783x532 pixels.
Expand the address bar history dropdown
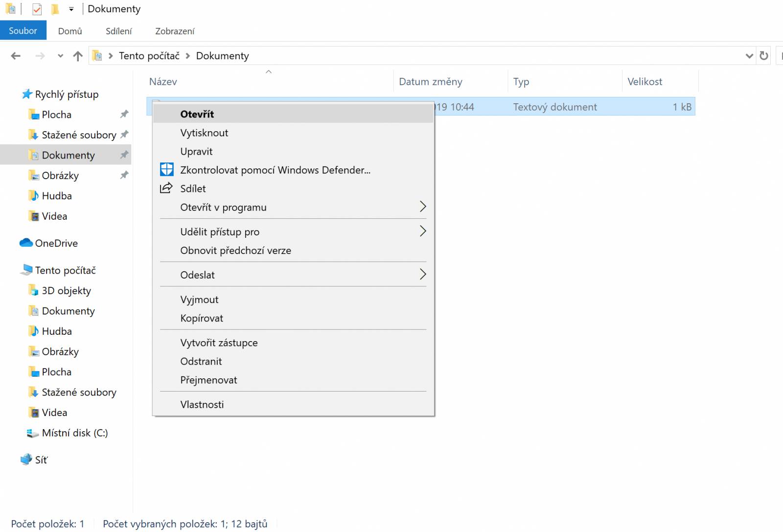tap(749, 56)
